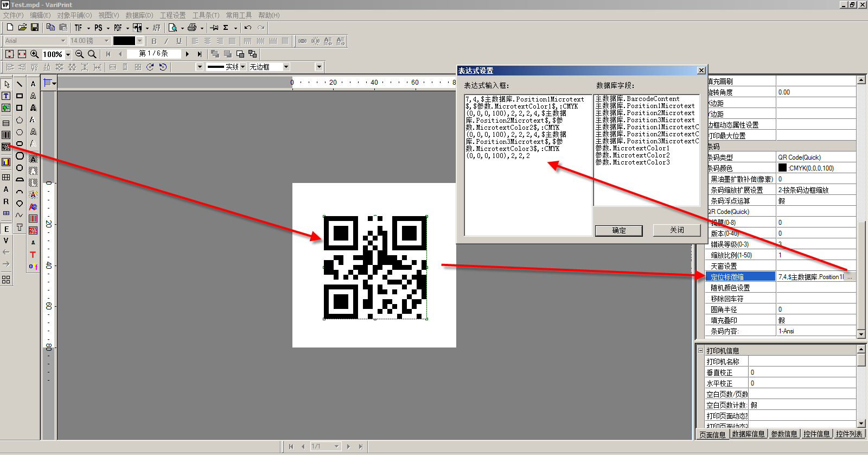
Task: Toggle bold formatting with the B icon
Action: 154,41
